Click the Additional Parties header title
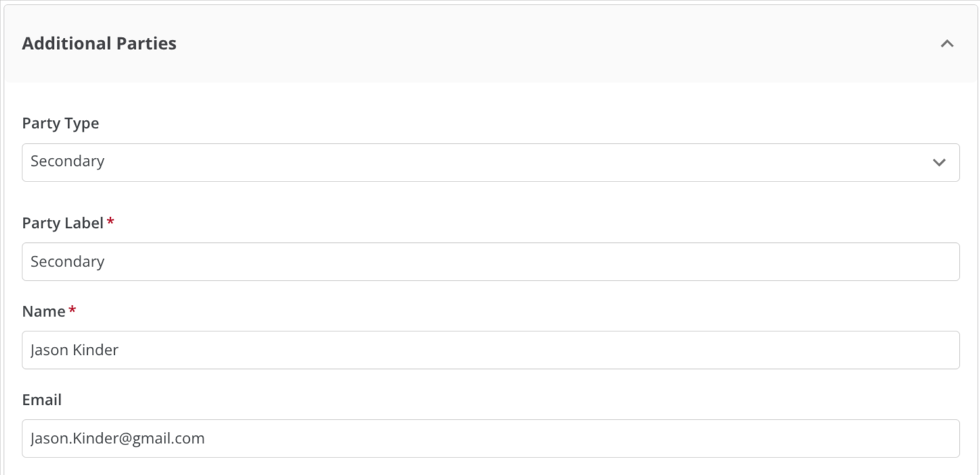This screenshot has height=475, width=980. point(99,43)
